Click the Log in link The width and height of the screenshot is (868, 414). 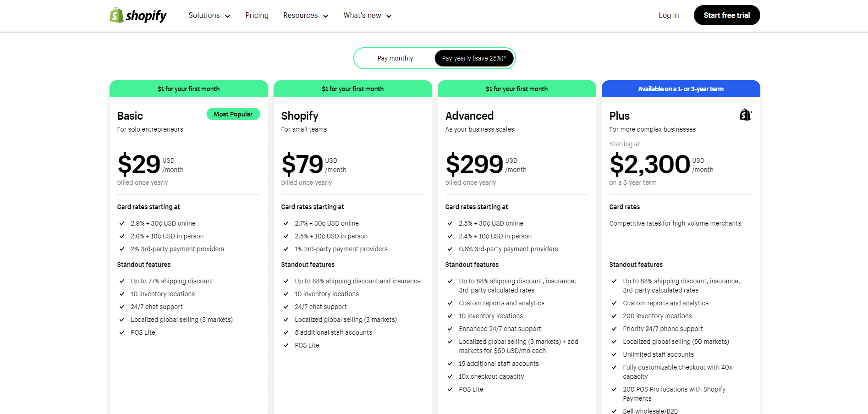pyautogui.click(x=669, y=16)
